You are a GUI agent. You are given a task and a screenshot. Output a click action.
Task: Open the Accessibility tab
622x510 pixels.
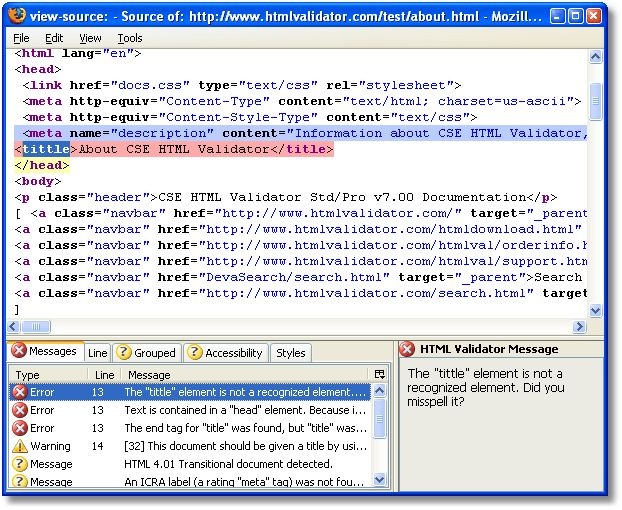[226, 353]
